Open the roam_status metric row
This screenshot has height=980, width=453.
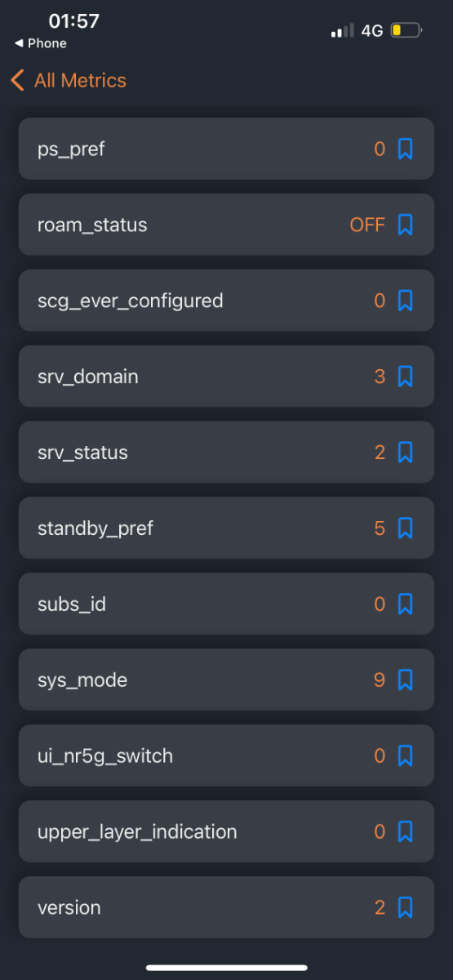(226, 225)
